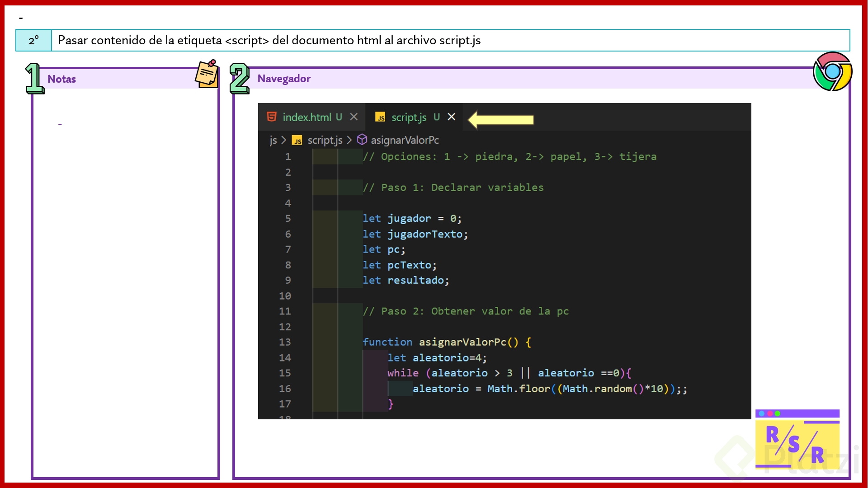Click the js folder in breadcrumb

pos(273,140)
